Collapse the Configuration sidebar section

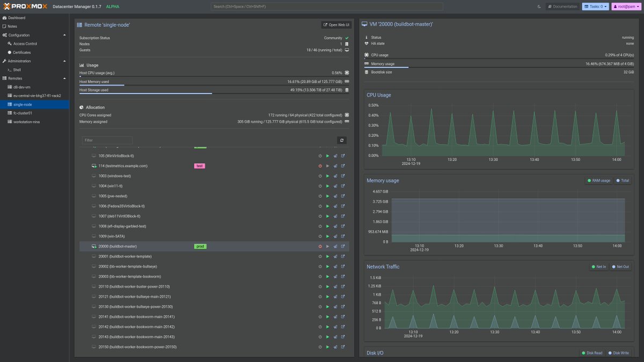(65, 35)
